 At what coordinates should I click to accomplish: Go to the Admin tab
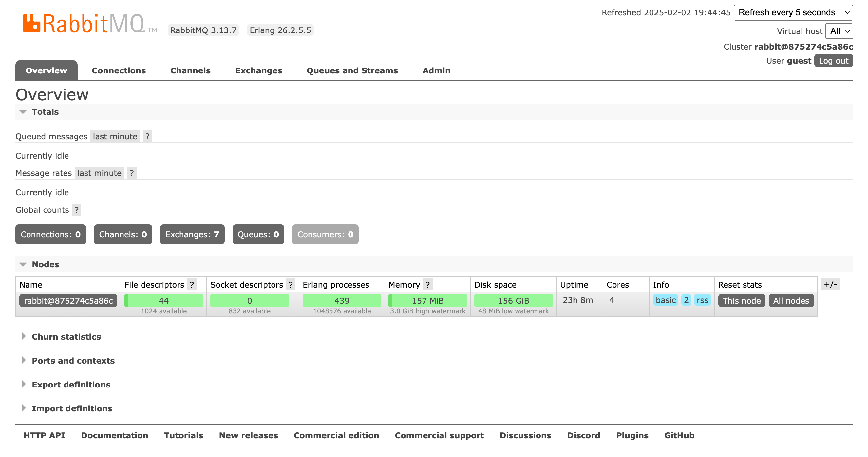coord(436,70)
